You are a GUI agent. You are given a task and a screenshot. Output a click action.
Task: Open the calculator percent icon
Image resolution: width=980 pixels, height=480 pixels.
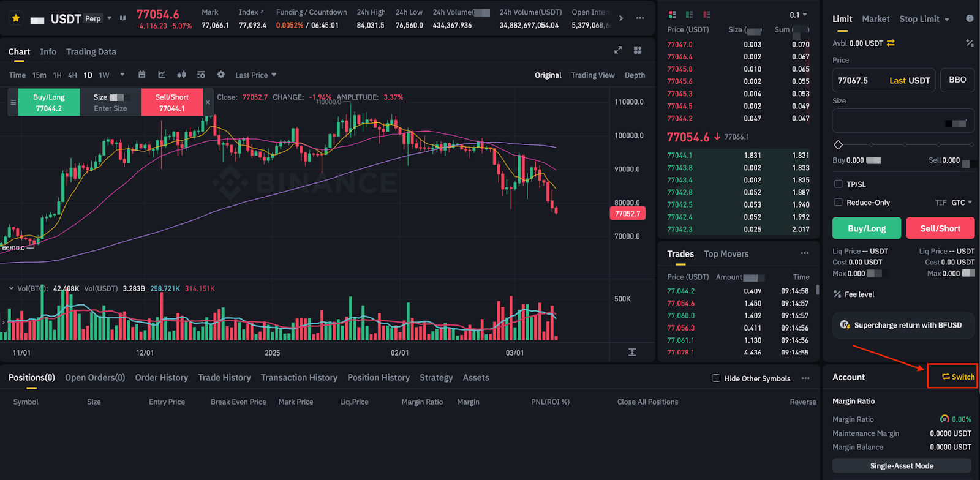(x=970, y=43)
